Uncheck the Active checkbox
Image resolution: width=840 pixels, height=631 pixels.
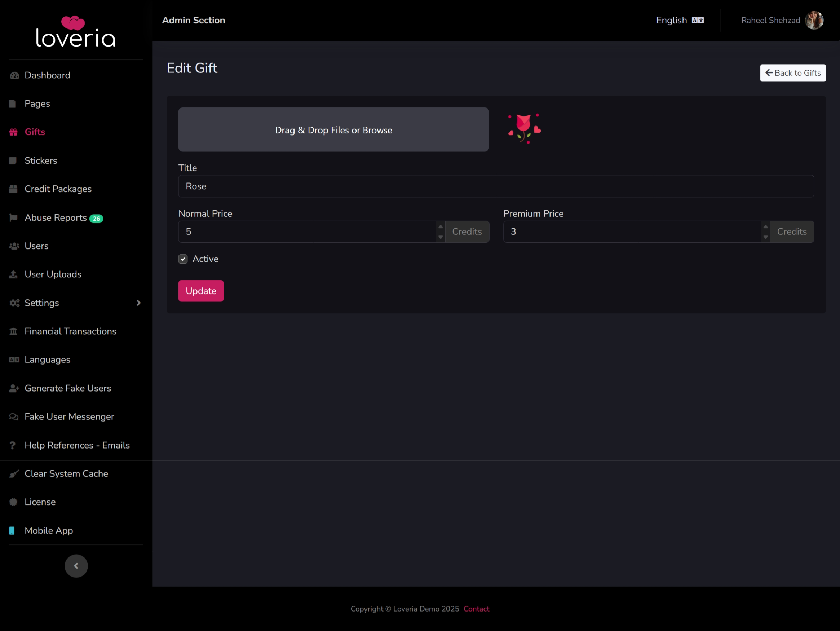tap(183, 259)
